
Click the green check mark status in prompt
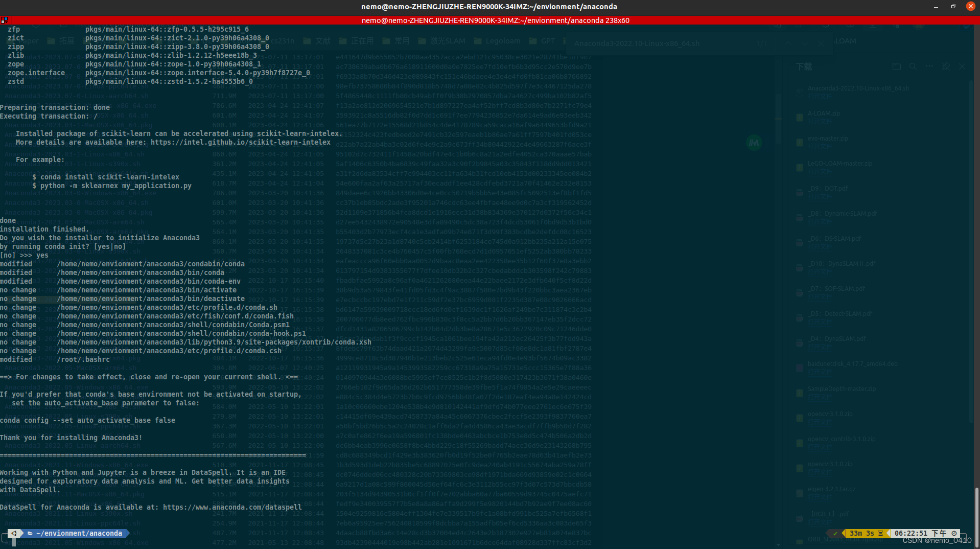tap(835, 533)
